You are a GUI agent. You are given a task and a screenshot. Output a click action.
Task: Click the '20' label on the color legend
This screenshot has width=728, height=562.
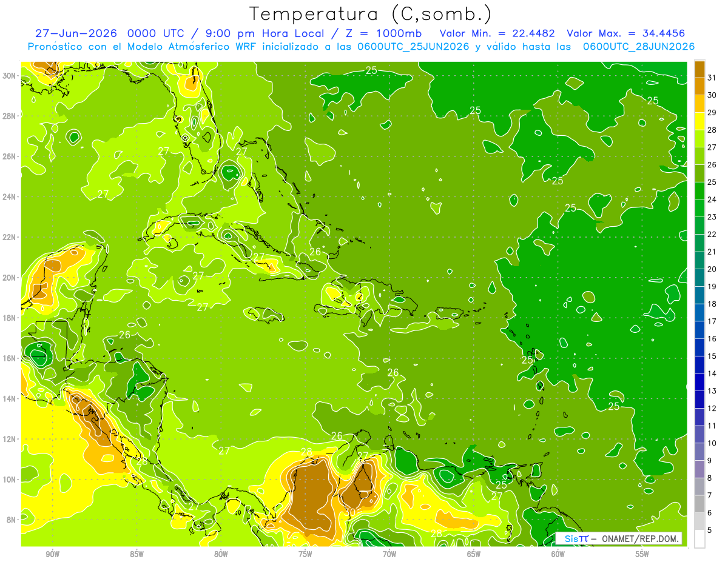[712, 269]
